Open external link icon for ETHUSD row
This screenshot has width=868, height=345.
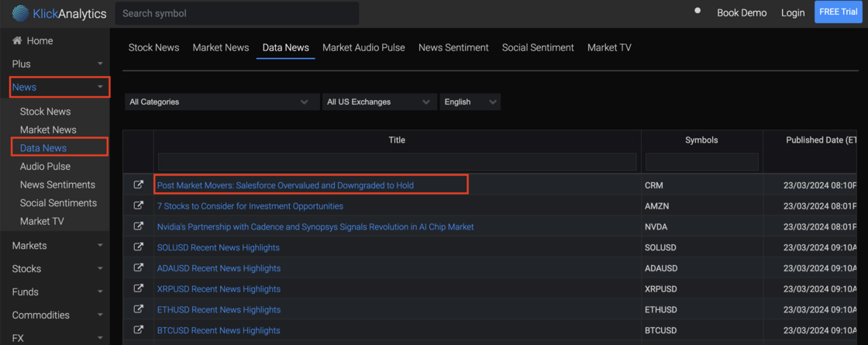(139, 309)
